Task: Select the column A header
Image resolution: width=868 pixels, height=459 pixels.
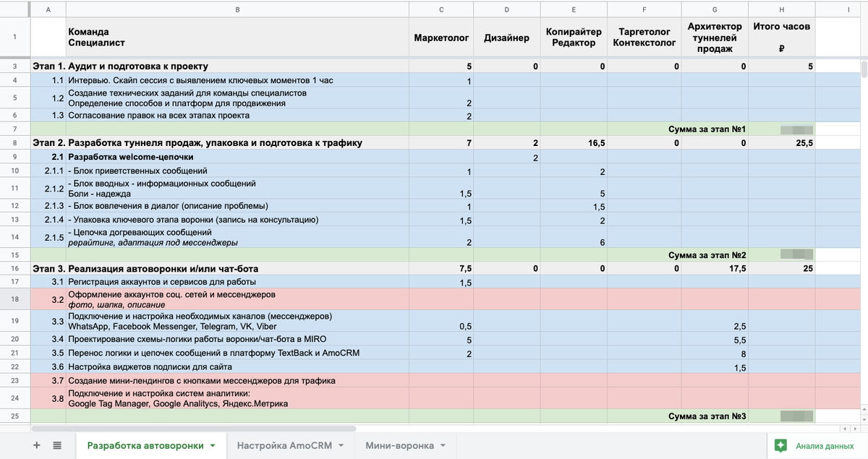Action: point(48,9)
